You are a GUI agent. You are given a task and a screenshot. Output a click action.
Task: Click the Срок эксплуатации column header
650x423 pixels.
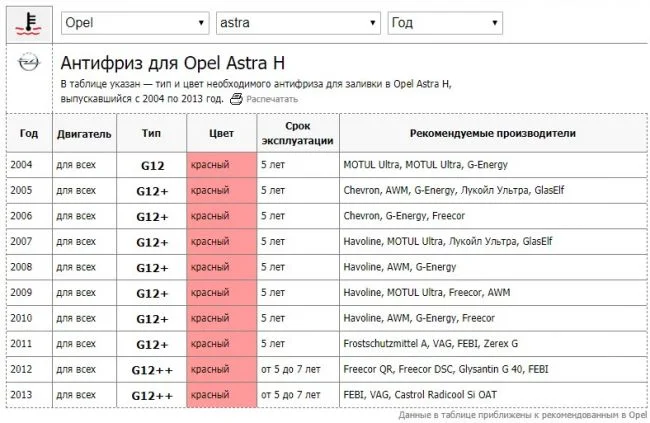297,134
